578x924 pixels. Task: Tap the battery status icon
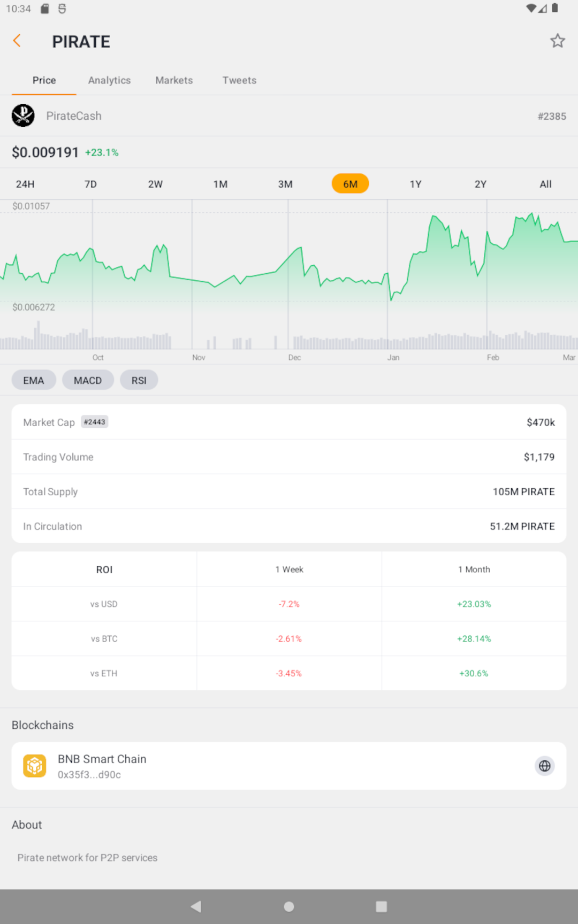tap(555, 8)
